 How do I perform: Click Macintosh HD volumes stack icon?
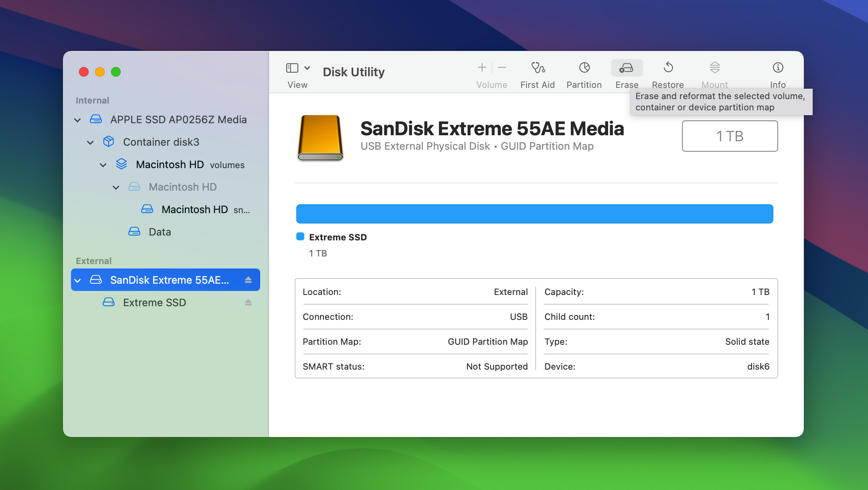click(121, 164)
